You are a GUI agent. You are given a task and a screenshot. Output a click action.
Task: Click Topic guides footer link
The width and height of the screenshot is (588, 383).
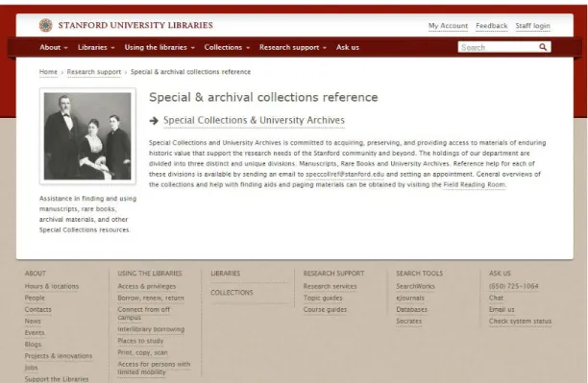click(x=323, y=298)
